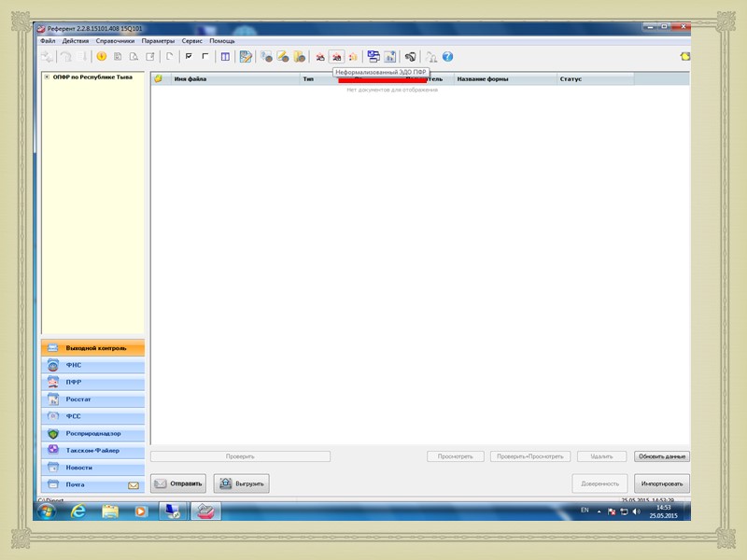Select ОПФР по Республике Тыва in tree
This screenshot has height=560, width=747.
point(92,77)
